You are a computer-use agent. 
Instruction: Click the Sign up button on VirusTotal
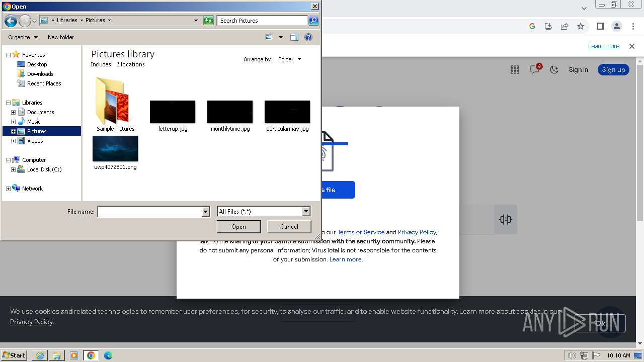(613, 70)
